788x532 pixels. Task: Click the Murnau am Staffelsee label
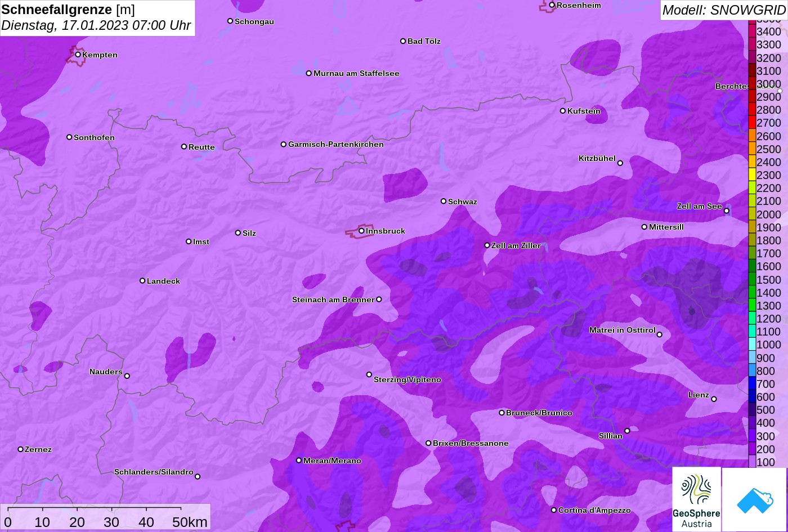click(356, 73)
